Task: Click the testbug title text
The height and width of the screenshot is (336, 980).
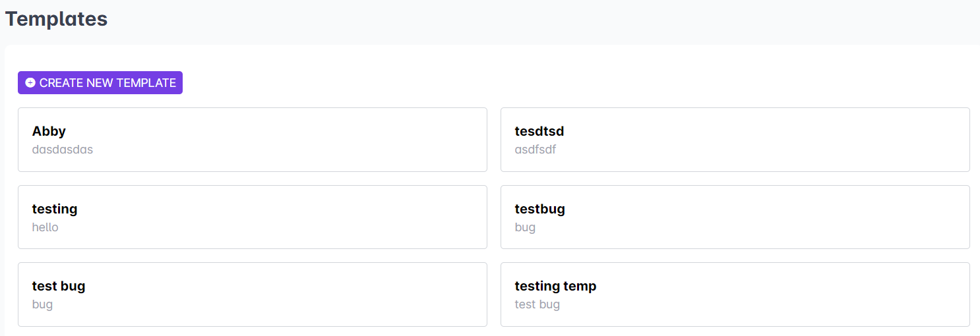Action: click(540, 209)
